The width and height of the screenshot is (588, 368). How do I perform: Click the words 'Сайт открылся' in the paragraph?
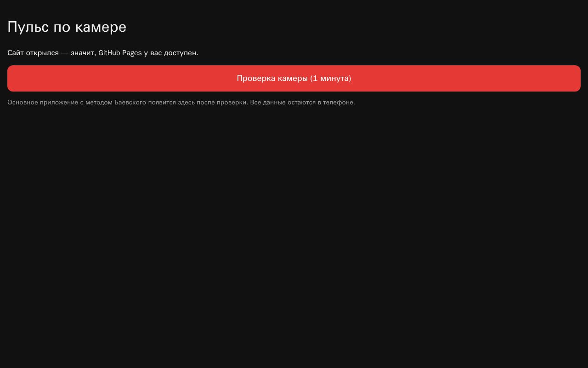coord(33,53)
